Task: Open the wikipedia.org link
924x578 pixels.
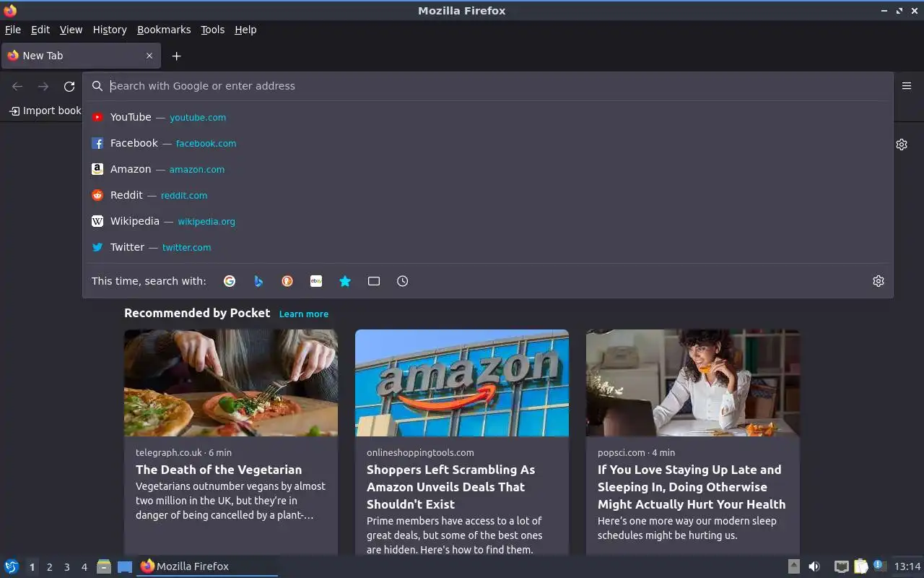Action: pyautogui.click(x=206, y=222)
